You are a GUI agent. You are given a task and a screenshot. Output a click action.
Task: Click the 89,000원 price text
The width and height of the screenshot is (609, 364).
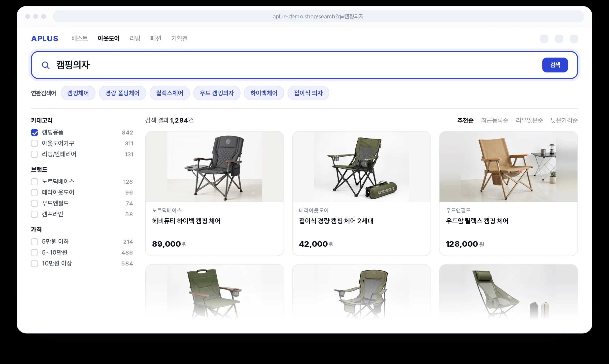[169, 244]
